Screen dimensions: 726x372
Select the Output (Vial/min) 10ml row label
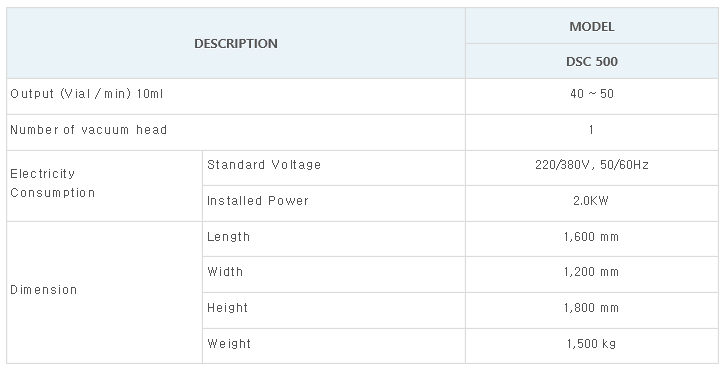87,94
